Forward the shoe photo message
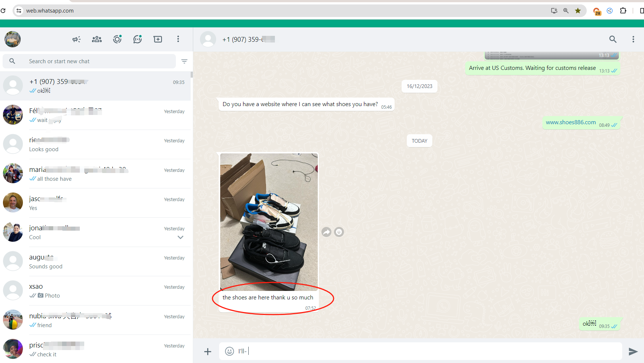This screenshot has width=644, height=363. (x=326, y=232)
